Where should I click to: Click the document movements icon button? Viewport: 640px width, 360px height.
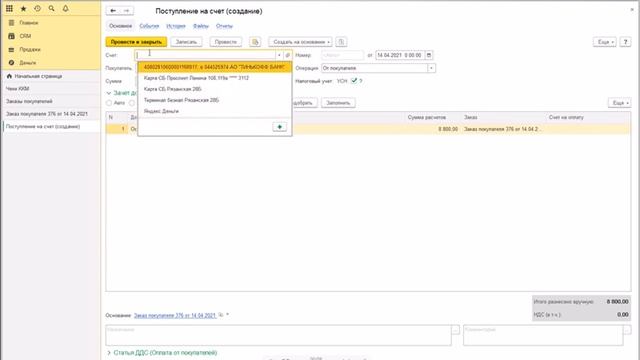[x=255, y=42]
